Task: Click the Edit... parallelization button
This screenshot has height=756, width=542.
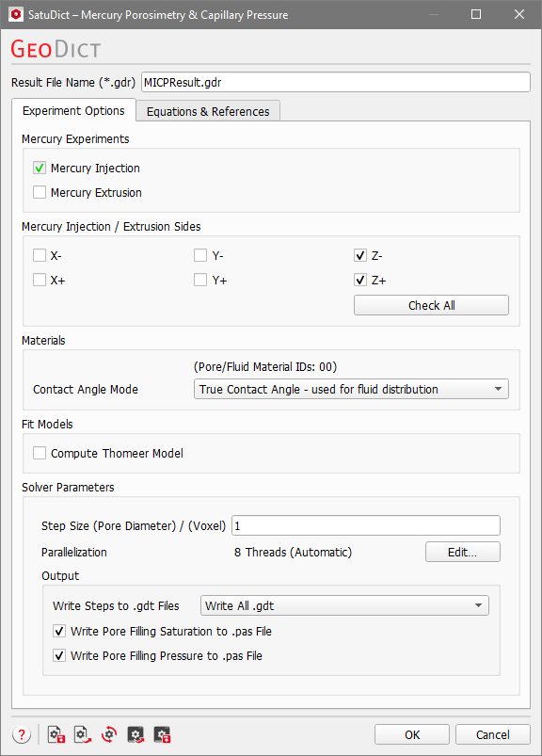Action: coord(463,552)
